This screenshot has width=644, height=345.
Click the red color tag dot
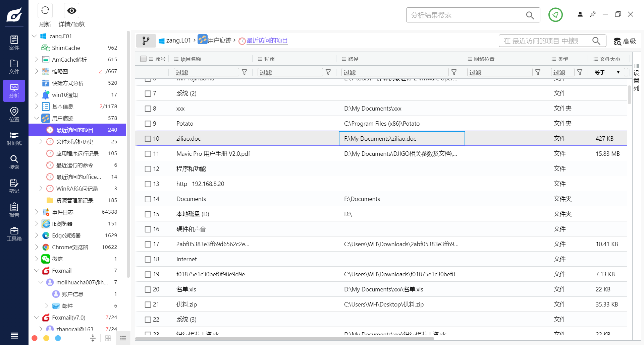pyautogui.click(x=35, y=338)
